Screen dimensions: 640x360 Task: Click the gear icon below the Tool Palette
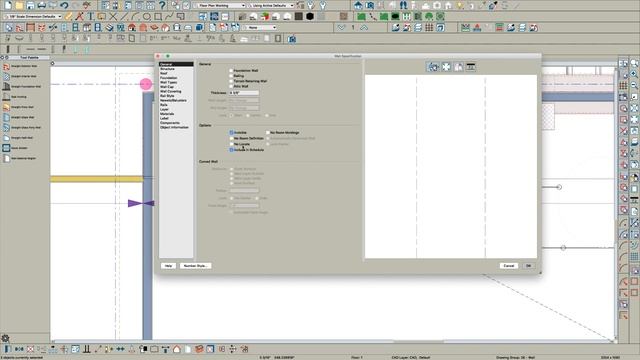(5, 338)
